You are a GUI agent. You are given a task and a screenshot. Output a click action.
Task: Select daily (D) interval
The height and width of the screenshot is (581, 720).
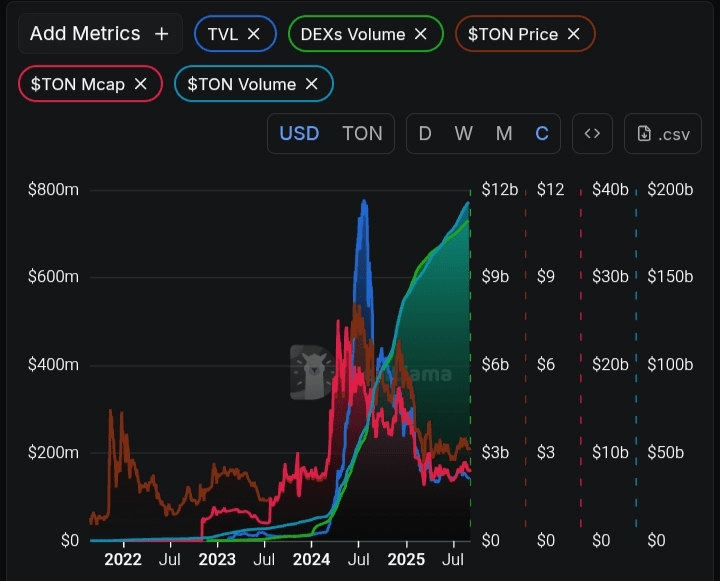(x=425, y=133)
